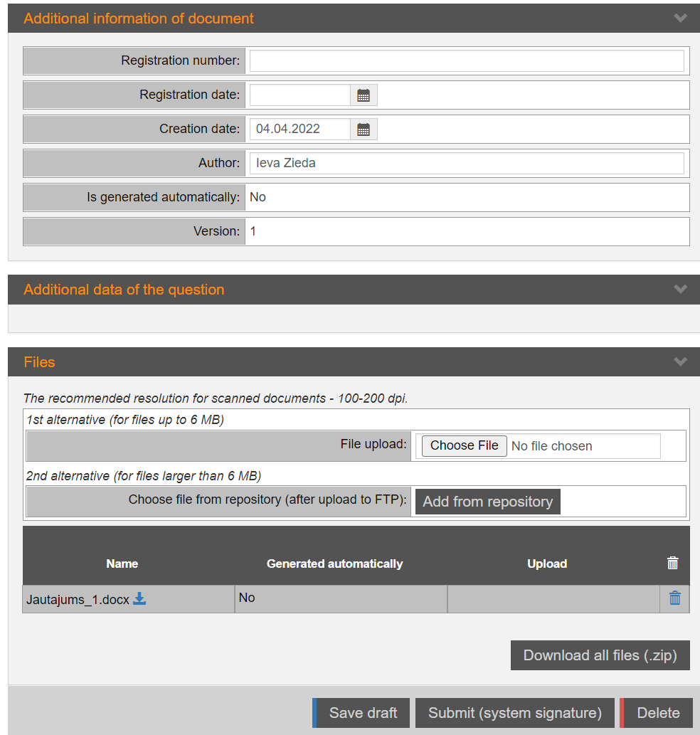The image size is (700, 735).
Task: Download the Jautajums_1.docx file
Action: (x=140, y=599)
